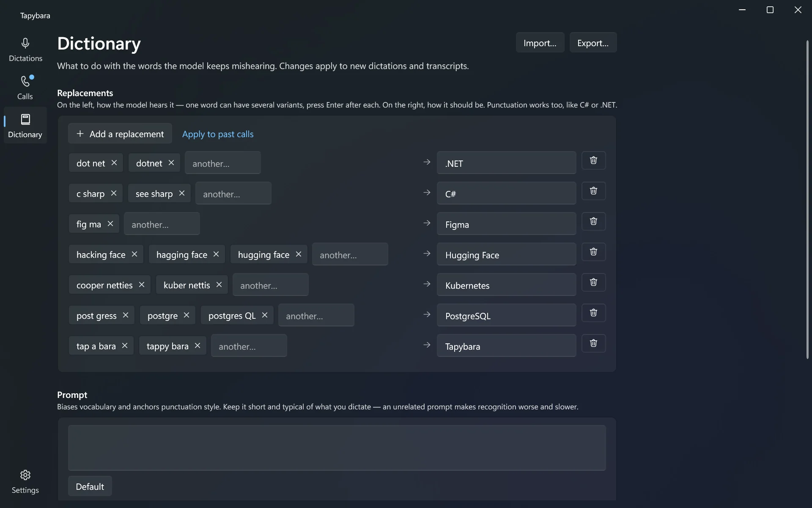Focus the Prompt text area
Image resolution: width=812 pixels, height=508 pixels.
pyautogui.click(x=337, y=448)
